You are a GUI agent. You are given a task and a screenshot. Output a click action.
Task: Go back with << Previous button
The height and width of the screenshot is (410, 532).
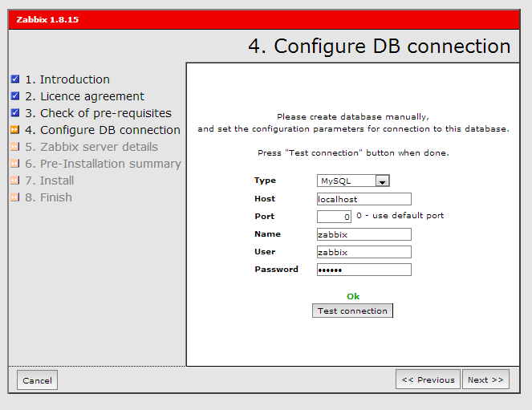click(x=428, y=380)
